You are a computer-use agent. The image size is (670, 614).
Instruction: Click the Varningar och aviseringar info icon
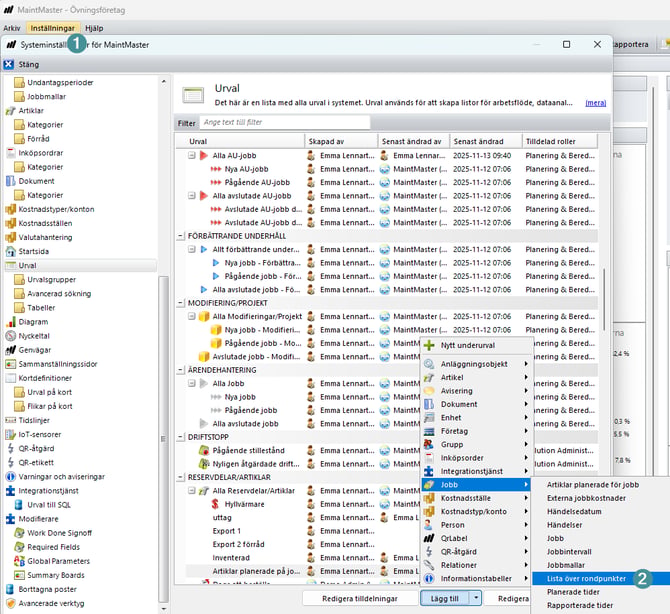[x=10, y=477]
